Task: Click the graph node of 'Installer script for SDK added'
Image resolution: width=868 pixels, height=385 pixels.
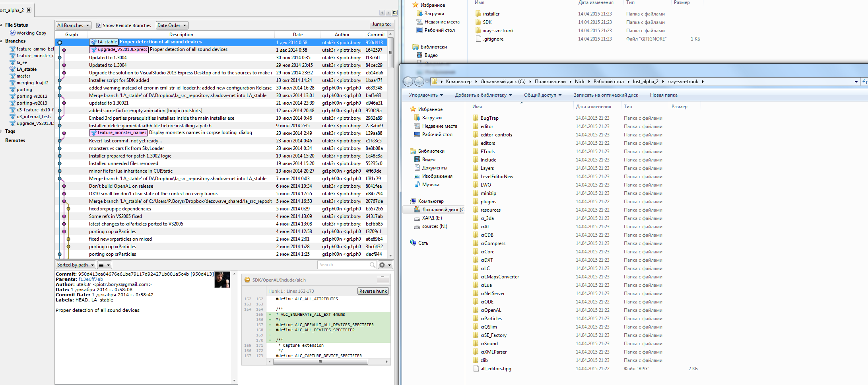Action: click(60, 80)
